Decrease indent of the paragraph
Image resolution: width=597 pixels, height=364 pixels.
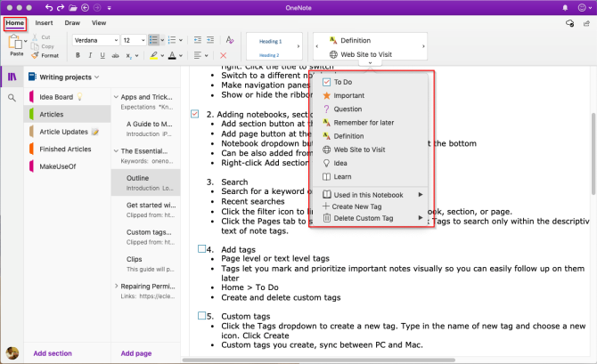(198, 40)
